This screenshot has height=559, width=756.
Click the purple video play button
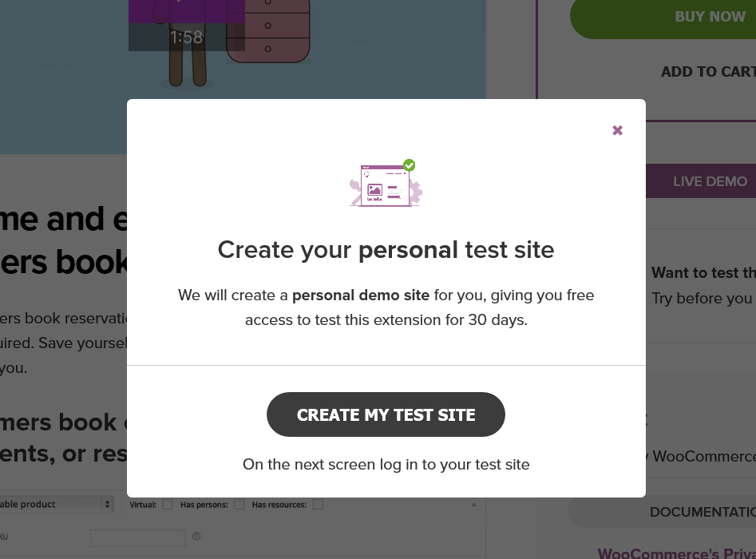[x=186, y=8]
